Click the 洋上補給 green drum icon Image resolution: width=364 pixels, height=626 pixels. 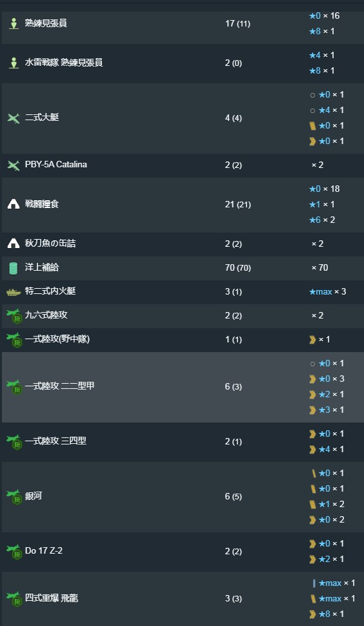(x=14, y=268)
